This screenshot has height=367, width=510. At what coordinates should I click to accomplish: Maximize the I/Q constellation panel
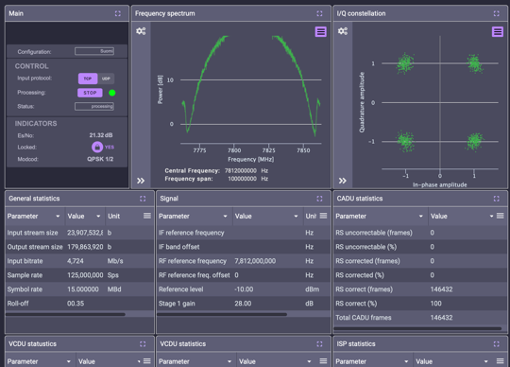[496, 13]
